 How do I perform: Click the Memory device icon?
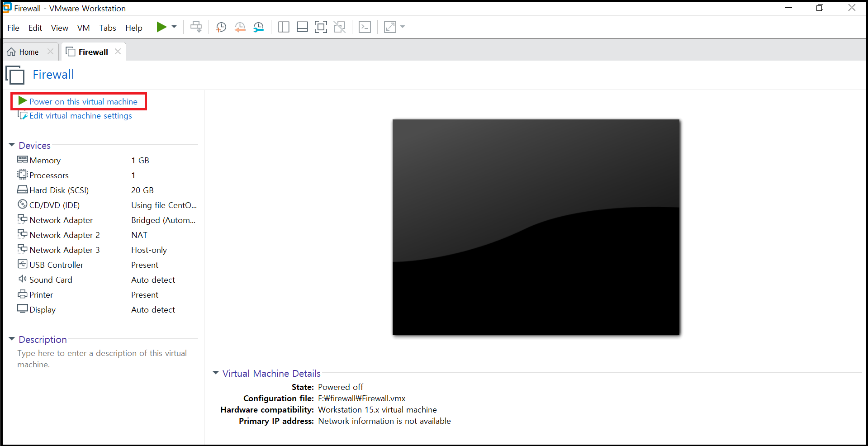(23, 160)
